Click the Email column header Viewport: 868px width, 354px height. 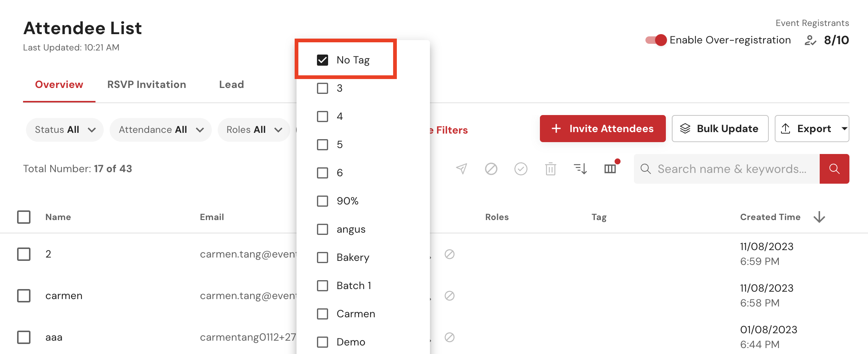[212, 217]
